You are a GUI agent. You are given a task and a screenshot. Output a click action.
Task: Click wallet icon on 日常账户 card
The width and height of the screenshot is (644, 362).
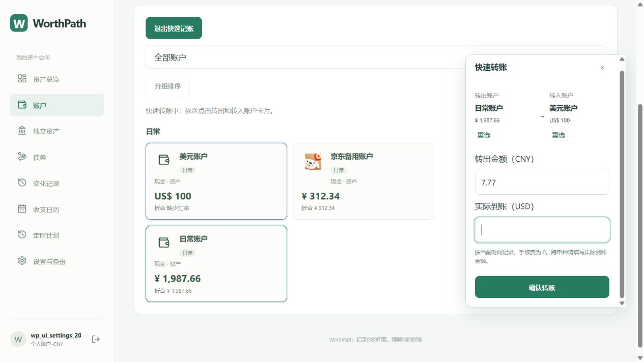pos(164,243)
